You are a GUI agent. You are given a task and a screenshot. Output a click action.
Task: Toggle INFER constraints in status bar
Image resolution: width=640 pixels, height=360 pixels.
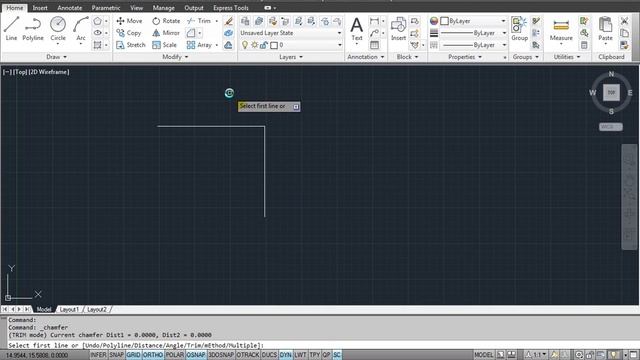coord(98,355)
